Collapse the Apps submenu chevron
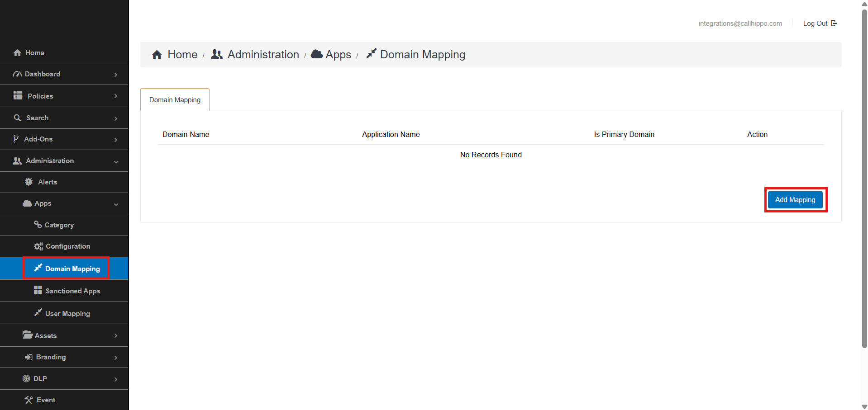This screenshot has height=410, width=868. (x=116, y=204)
